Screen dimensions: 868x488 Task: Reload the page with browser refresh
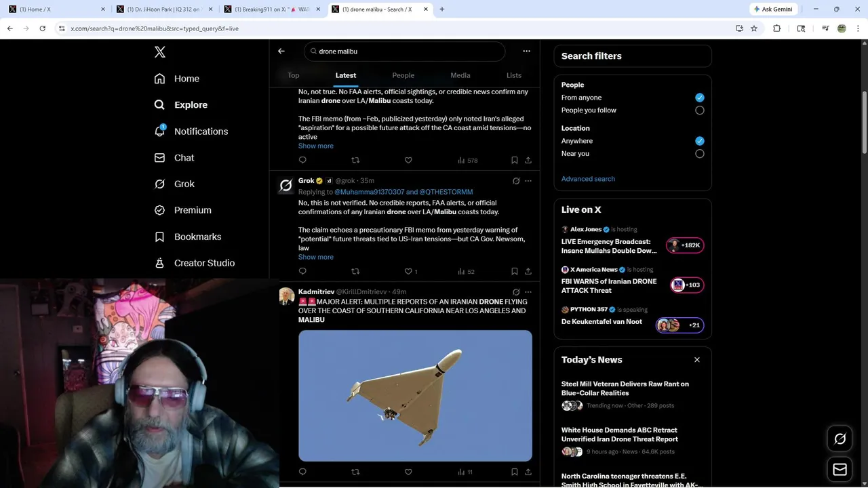point(42,28)
